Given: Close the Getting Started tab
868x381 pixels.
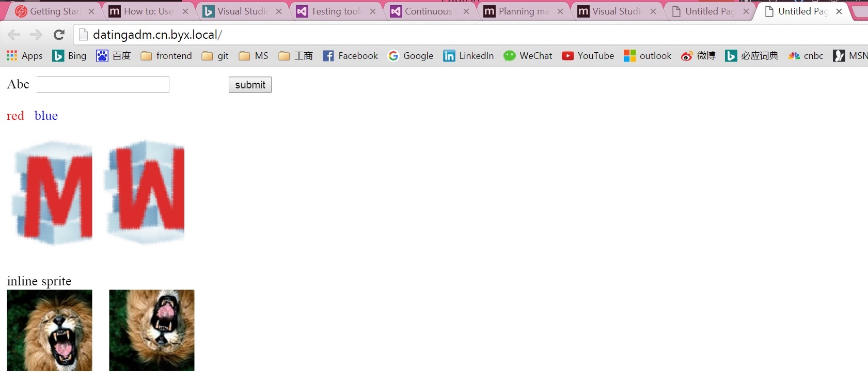Looking at the screenshot, I should click(x=91, y=11).
